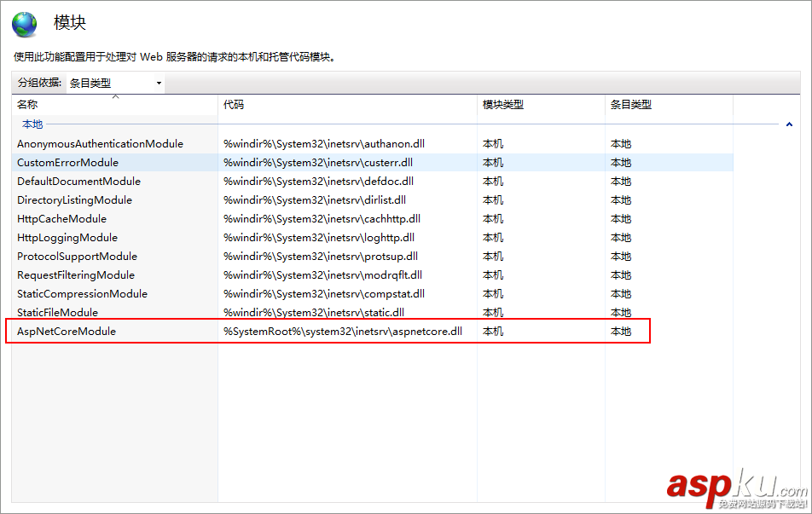The image size is (812, 514).
Task: Select the CustomErrorModule row
Action: [373, 163]
